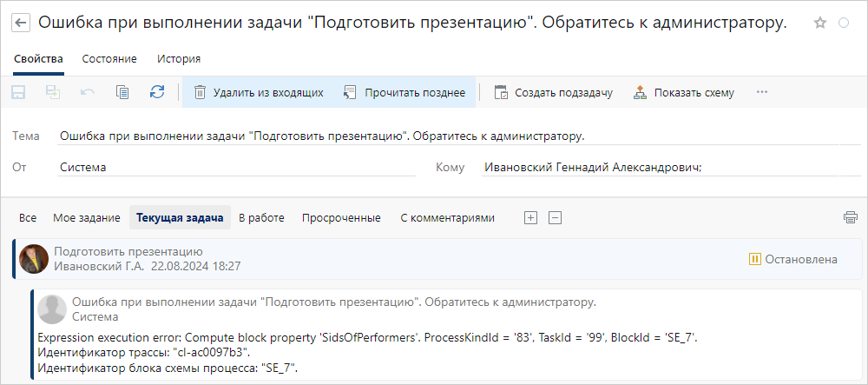The width and height of the screenshot is (868, 385).
Task: Click Ивановский's avatar photo
Action: pos(34,259)
